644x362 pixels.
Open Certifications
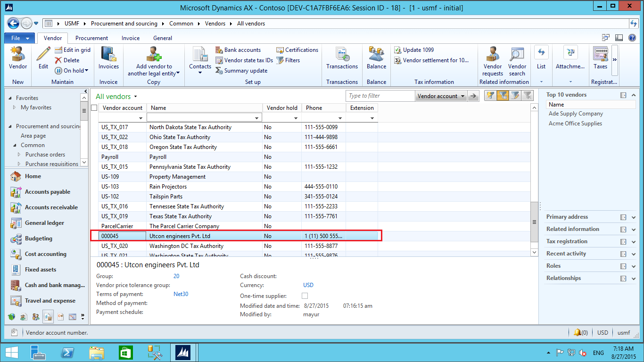pyautogui.click(x=297, y=50)
